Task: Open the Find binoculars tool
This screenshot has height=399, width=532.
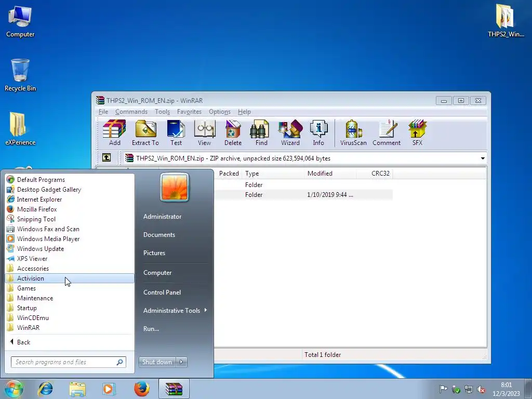Action: pyautogui.click(x=261, y=132)
